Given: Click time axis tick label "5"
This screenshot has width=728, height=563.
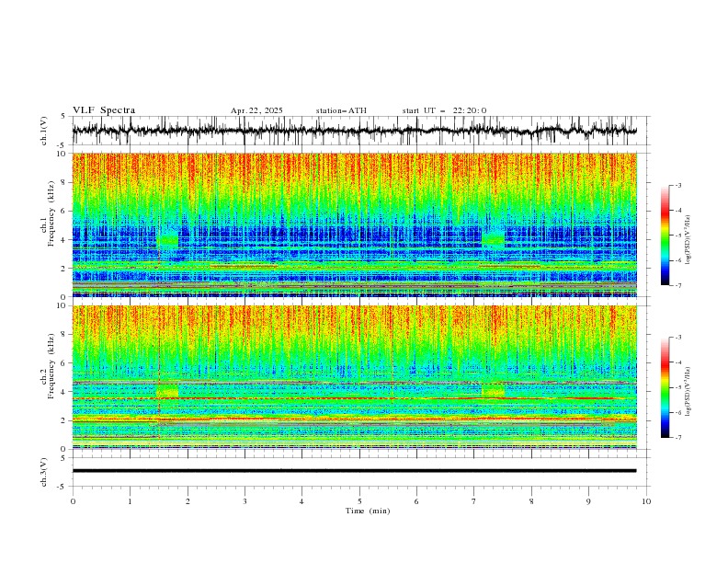Looking at the screenshot, I should pyautogui.click(x=359, y=501).
